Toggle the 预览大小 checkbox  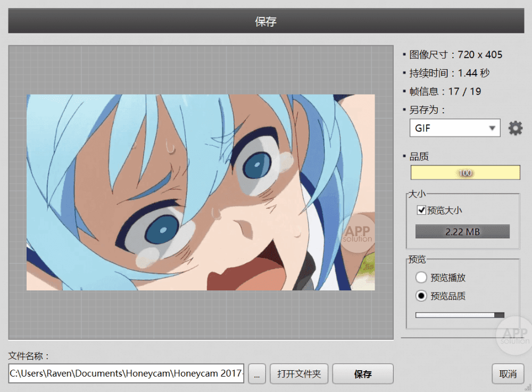coord(421,211)
